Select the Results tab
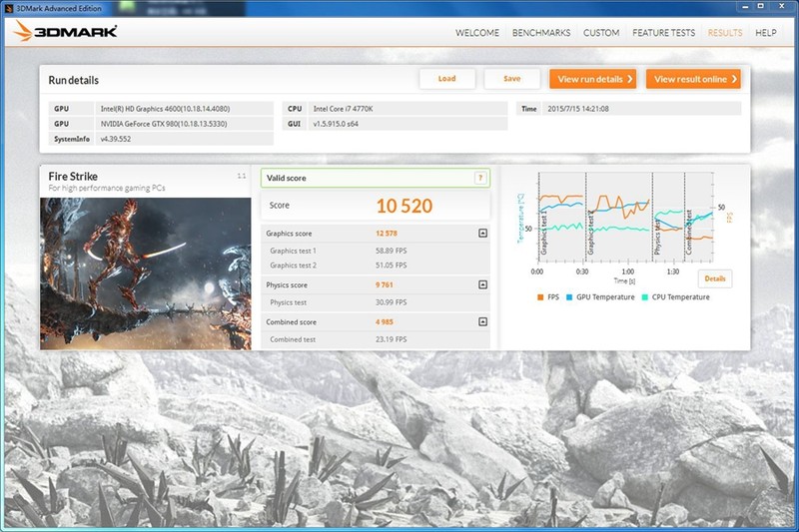799x532 pixels. pyautogui.click(x=725, y=33)
